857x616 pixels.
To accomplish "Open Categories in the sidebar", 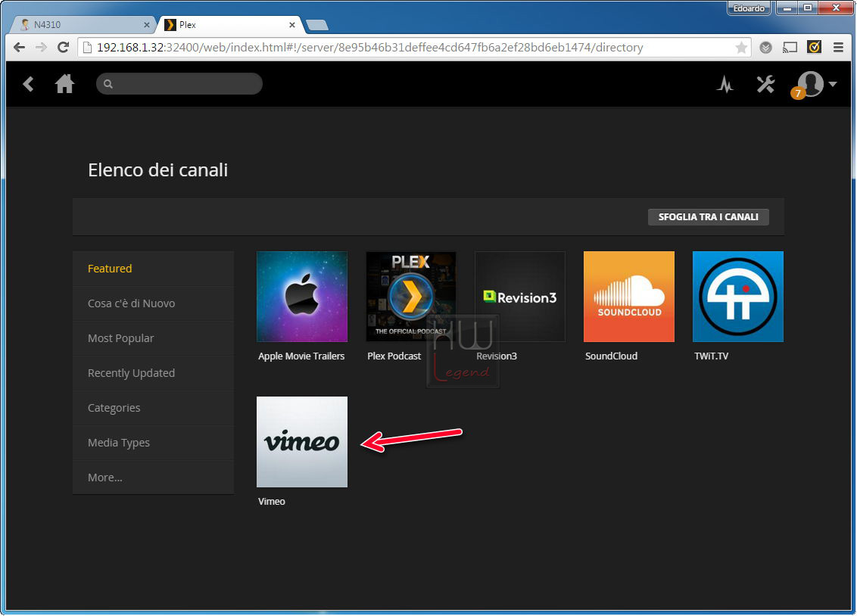I will [153, 408].
